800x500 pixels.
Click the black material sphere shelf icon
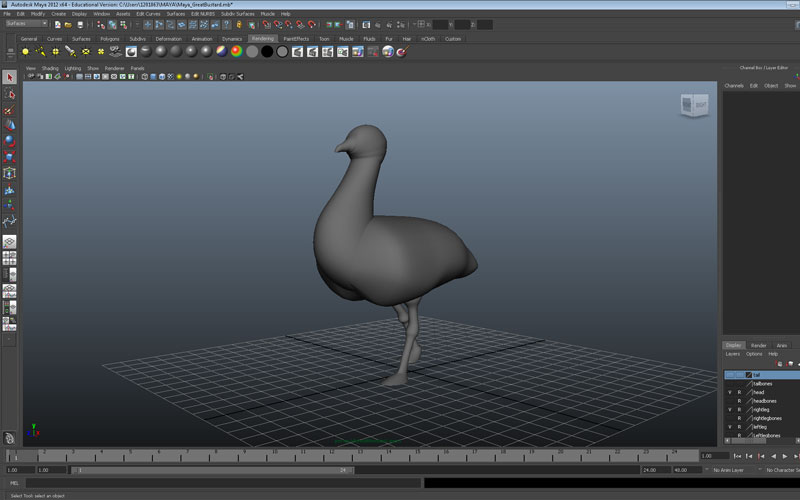point(267,51)
